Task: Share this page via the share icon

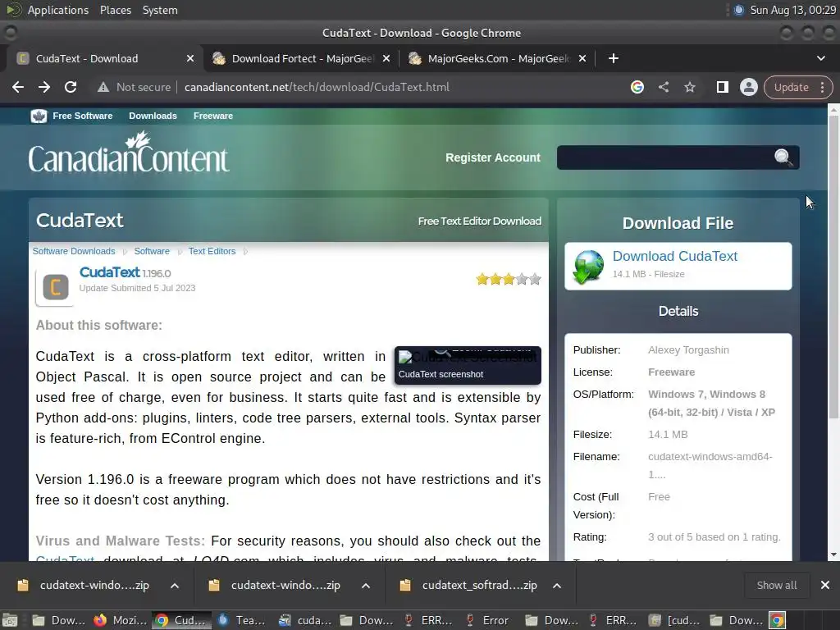Action: tap(663, 87)
